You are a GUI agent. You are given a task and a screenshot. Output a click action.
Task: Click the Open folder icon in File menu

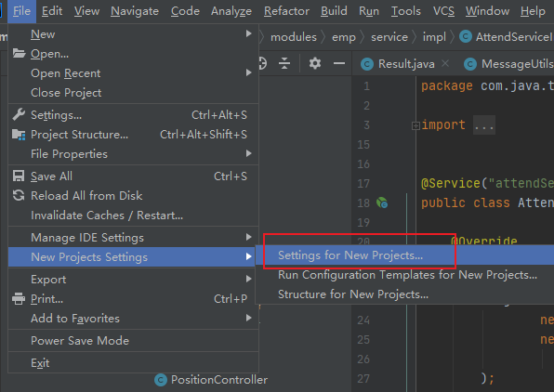[19, 53]
